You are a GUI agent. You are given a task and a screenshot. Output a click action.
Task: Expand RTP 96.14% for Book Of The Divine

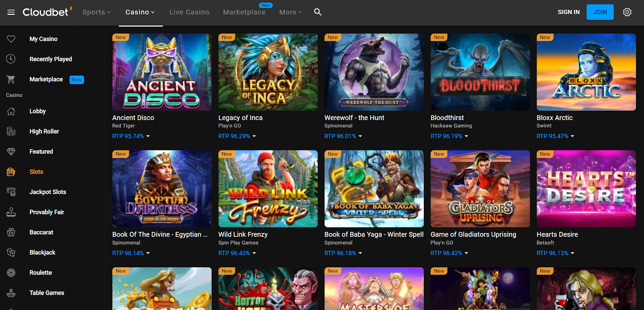131,253
